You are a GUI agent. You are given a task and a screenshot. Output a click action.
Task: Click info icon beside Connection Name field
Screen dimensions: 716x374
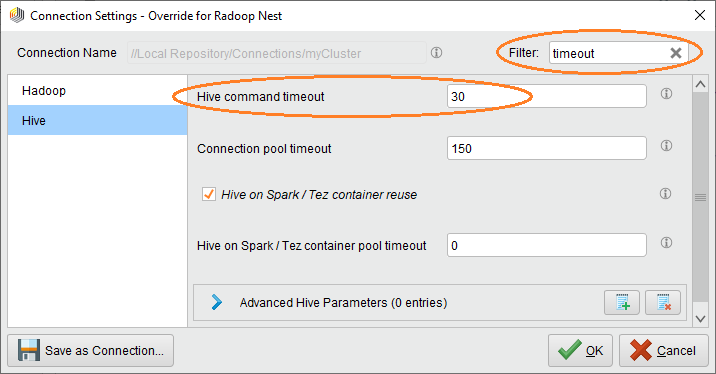[x=437, y=53]
